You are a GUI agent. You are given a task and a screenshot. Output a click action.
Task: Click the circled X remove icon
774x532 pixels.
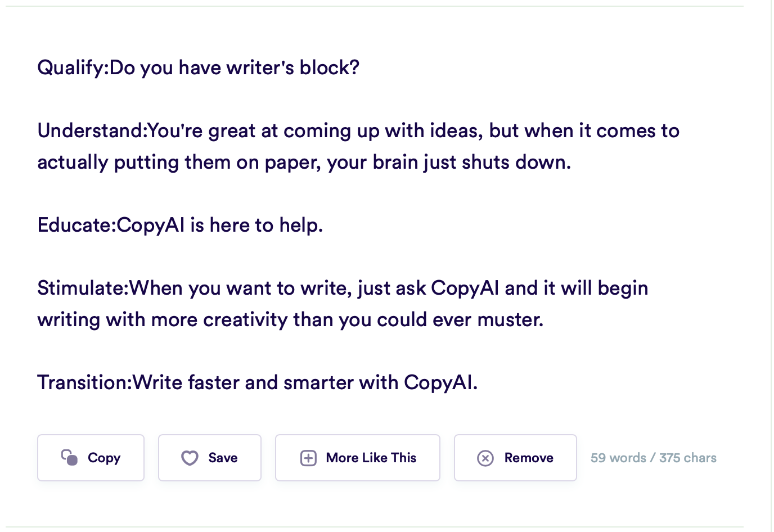pyautogui.click(x=485, y=458)
